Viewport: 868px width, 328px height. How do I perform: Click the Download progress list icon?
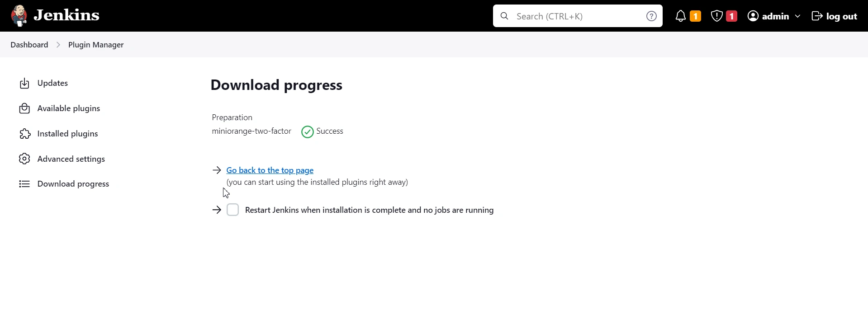click(24, 184)
